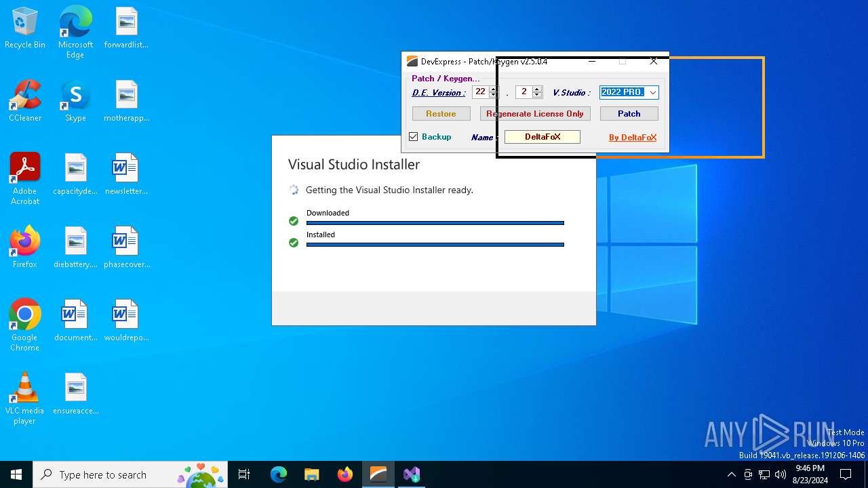Minimize the DevExpress Patch/Keygen window
Viewport: 868px width, 488px height.
[592, 61]
